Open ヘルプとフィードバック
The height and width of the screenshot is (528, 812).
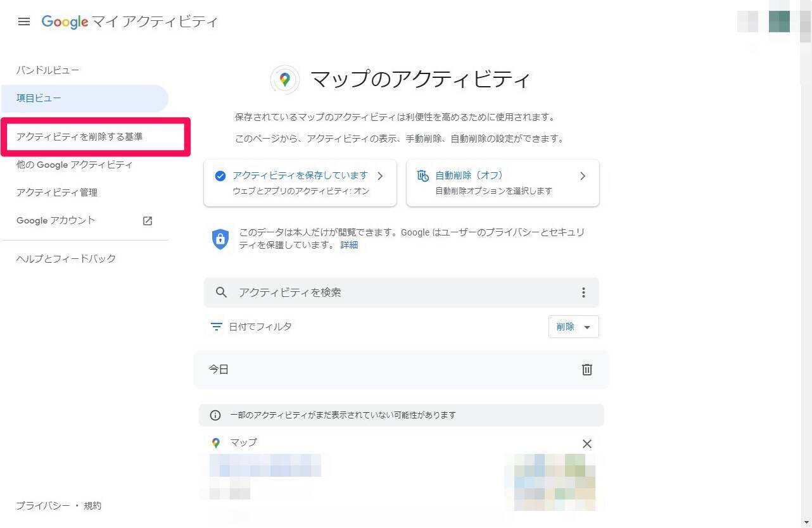[66, 258]
